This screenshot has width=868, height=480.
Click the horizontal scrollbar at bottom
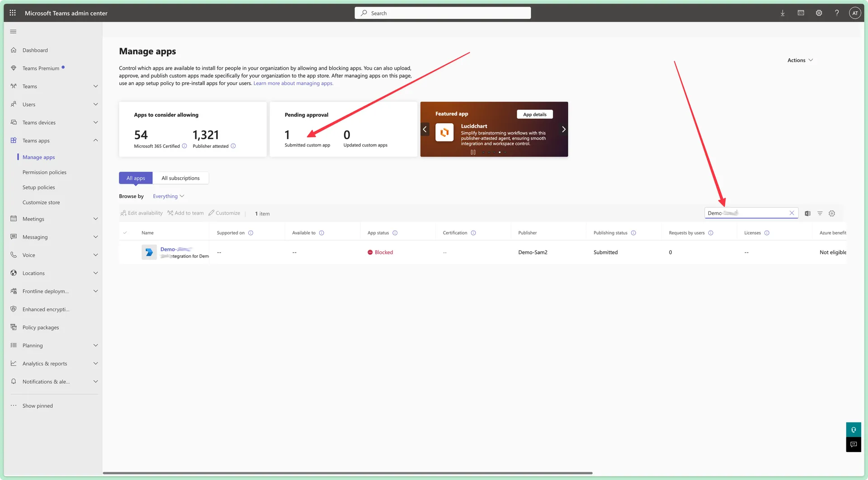tap(348, 473)
